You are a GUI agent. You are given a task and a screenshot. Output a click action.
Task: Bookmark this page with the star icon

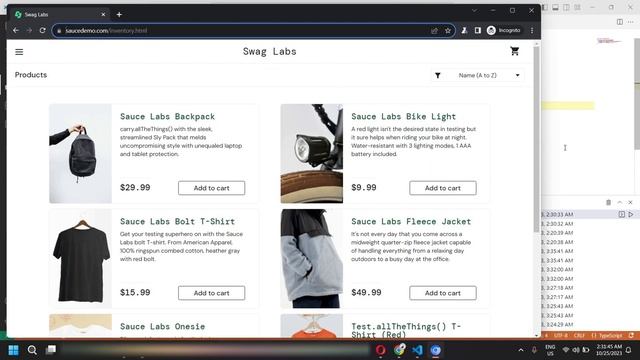[448, 31]
